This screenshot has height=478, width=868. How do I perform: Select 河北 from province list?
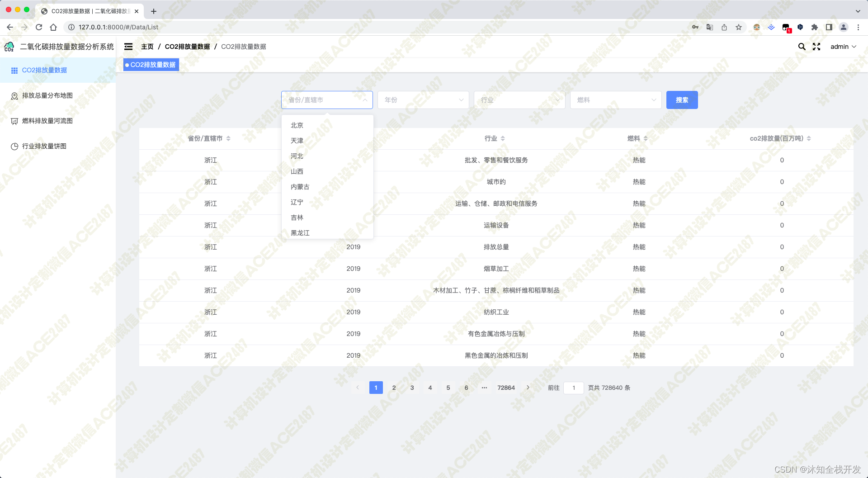pyautogui.click(x=327, y=156)
